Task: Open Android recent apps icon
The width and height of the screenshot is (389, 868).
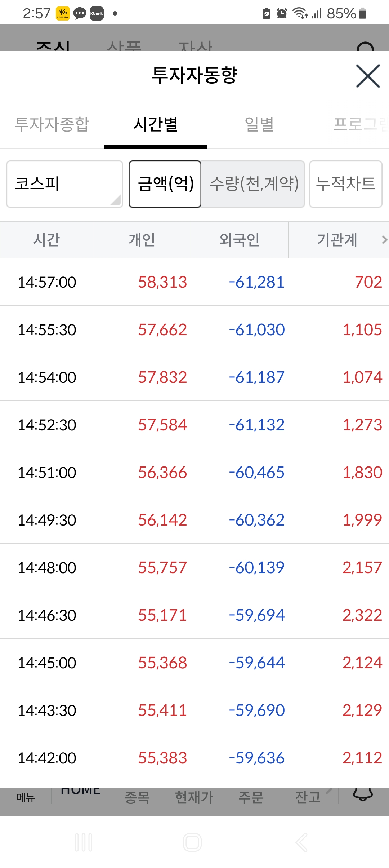Action: point(84,842)
